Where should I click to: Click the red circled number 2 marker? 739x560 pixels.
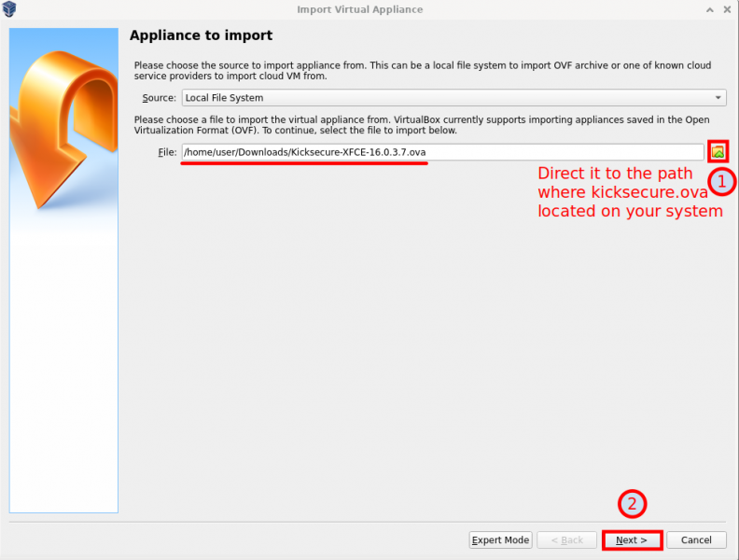click(632, 505)
